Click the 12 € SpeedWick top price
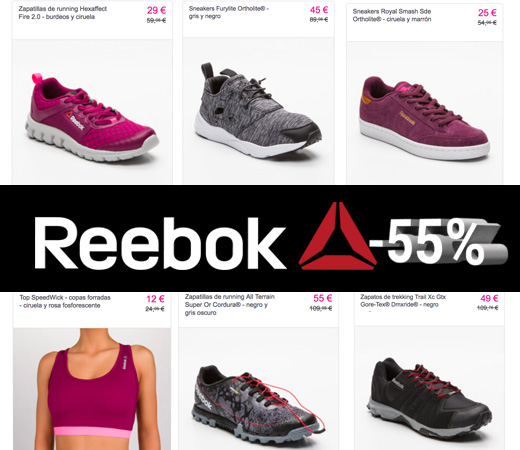 click(155, 299)
